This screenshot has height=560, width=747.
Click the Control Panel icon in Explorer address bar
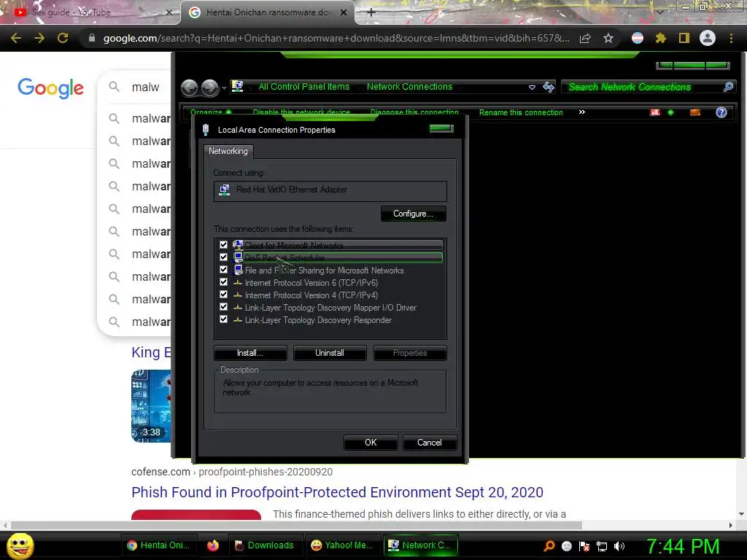237,87
